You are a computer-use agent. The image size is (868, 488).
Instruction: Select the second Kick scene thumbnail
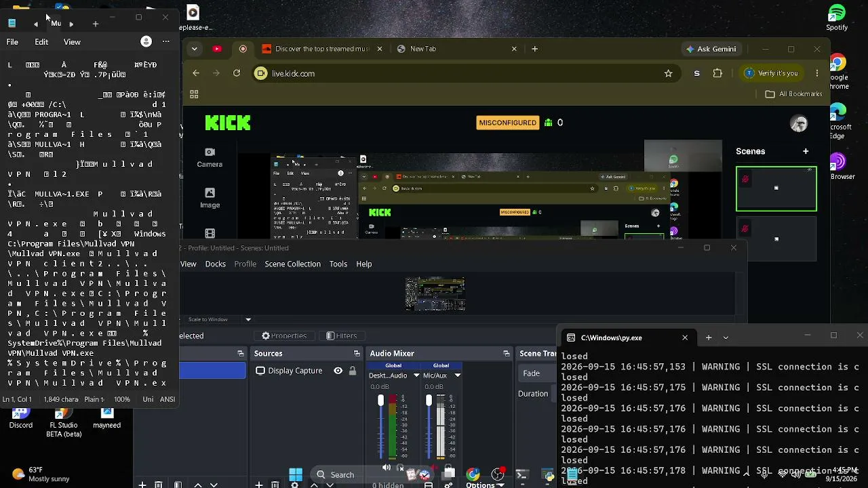(776, 239)
